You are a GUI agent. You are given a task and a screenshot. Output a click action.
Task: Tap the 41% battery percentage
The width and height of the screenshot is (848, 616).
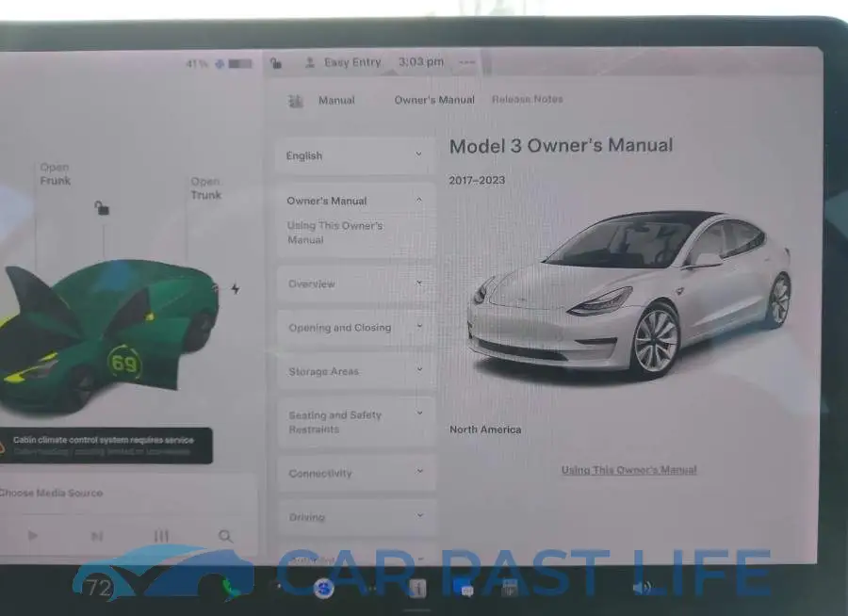[x=197, y=64]
